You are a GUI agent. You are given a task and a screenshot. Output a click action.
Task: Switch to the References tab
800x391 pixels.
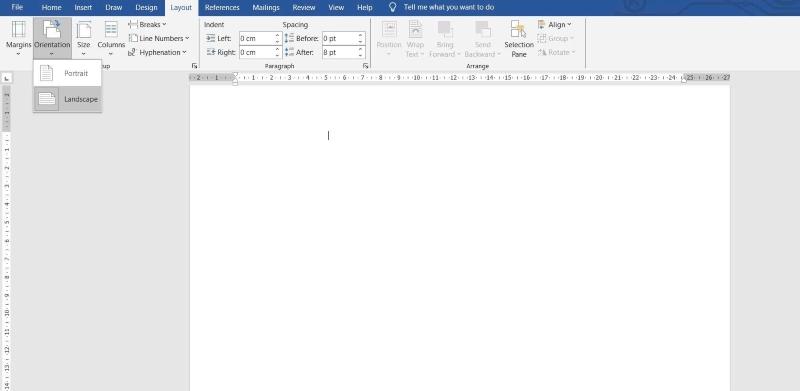tap(222, 8)
